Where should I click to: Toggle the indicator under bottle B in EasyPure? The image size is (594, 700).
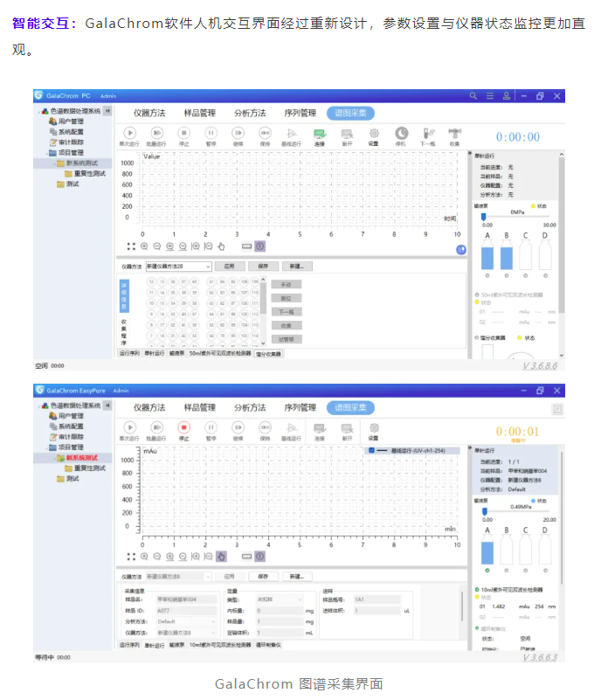point(507,571)
